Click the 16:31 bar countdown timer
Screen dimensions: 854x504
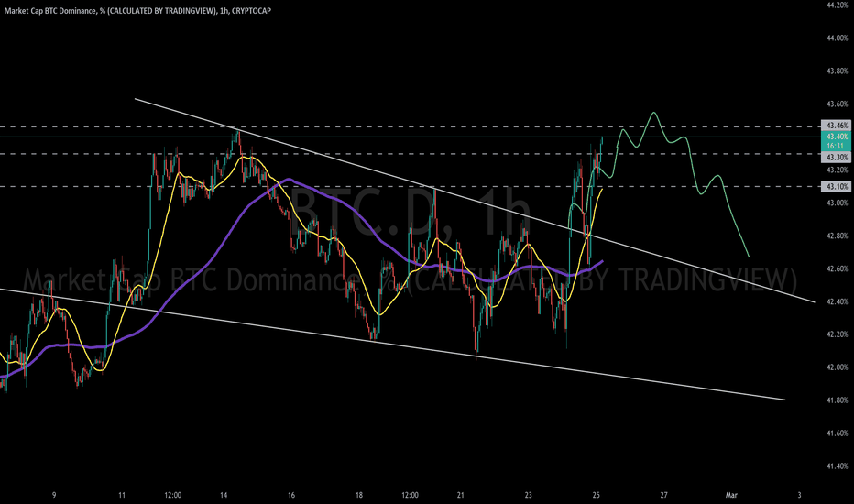click(x=836, y=146)
